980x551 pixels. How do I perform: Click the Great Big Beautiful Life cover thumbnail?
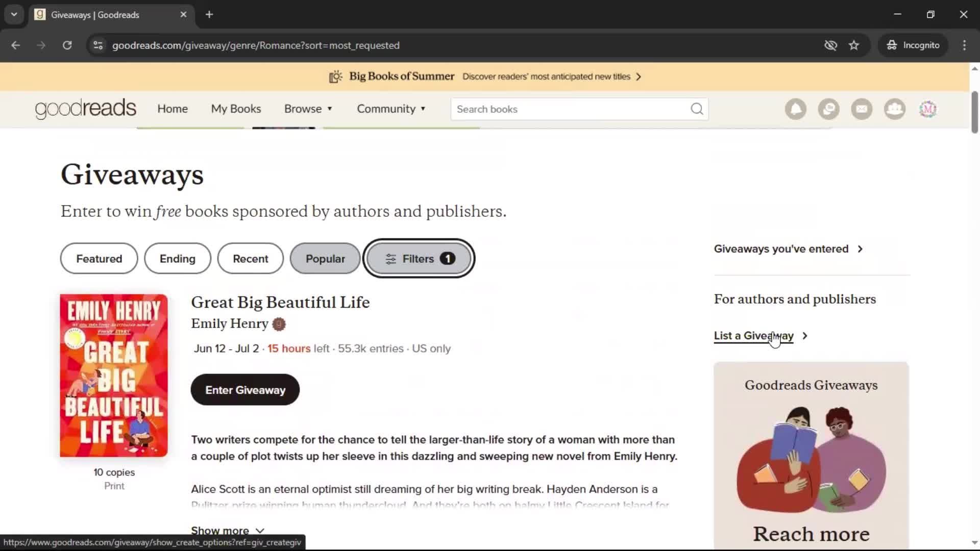pos(114,375)
